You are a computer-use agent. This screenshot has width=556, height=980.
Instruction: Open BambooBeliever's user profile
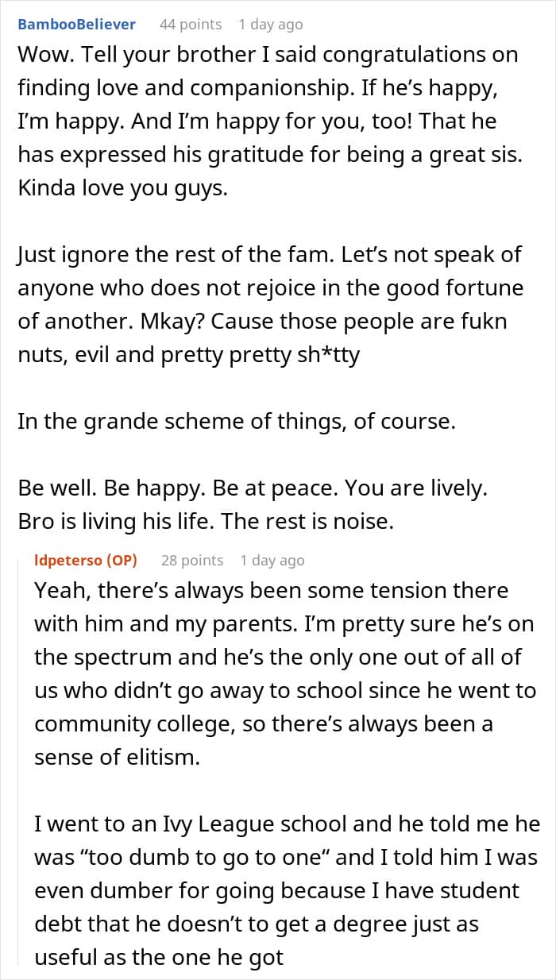pyautogui.click(x=76, y=24)
